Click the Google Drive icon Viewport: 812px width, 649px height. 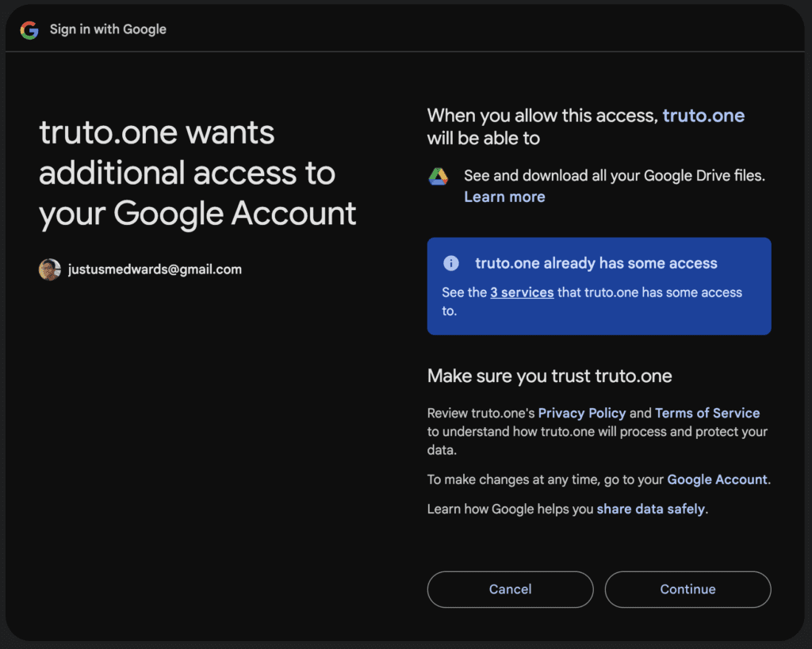click(x=439, y=177)
